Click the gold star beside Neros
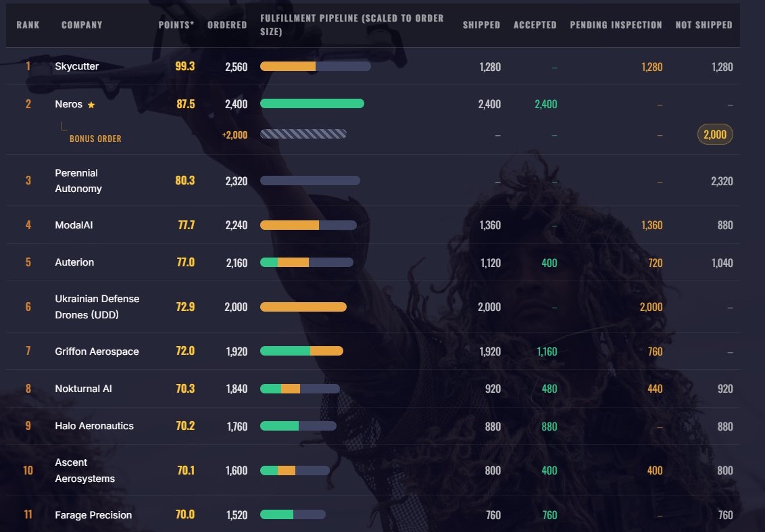The width and height of the screenshot is (765, 532). point(91,105)
